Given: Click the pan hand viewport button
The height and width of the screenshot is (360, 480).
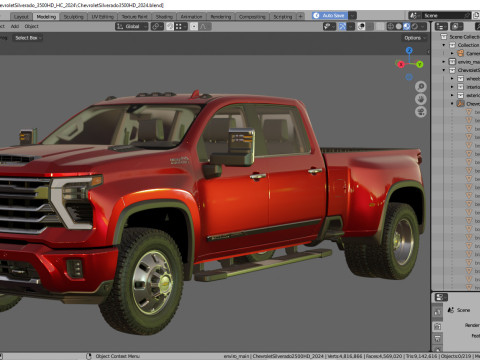Looking at the screenshot, I should pyautogui.click(x=421, y=99).
